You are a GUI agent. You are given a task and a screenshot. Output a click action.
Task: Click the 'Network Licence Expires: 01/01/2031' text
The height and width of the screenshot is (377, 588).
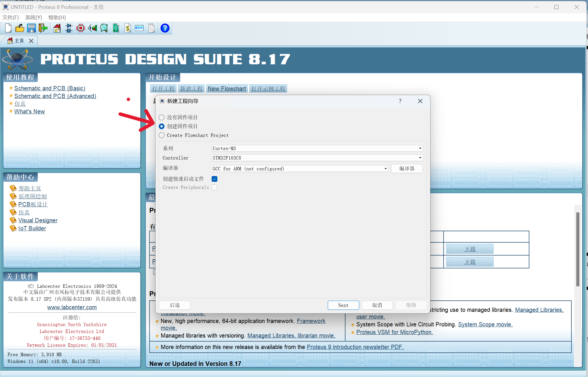click(x=72, y=345)
